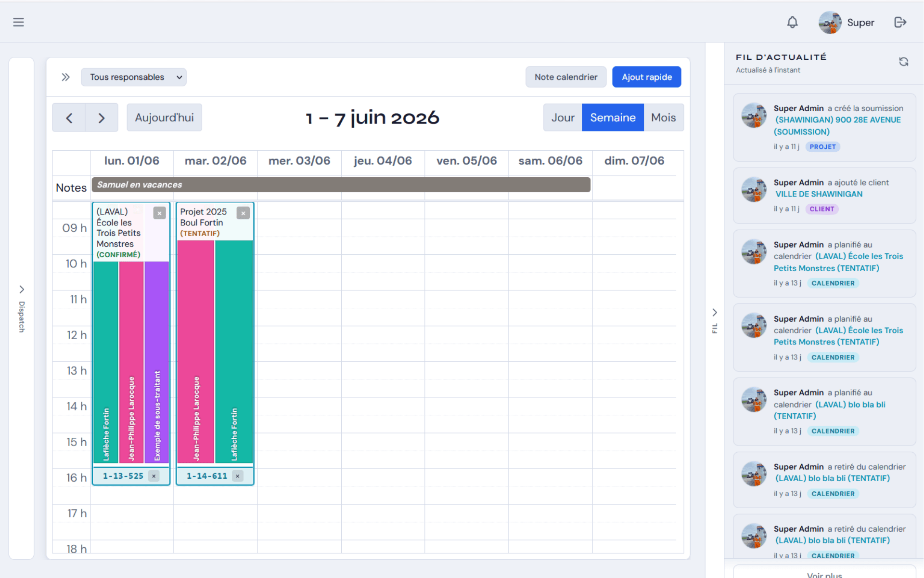The image size is (924, 578).
Task: Click avatar in Shawinigan soumission feed card
Action: tap(754, 115)
